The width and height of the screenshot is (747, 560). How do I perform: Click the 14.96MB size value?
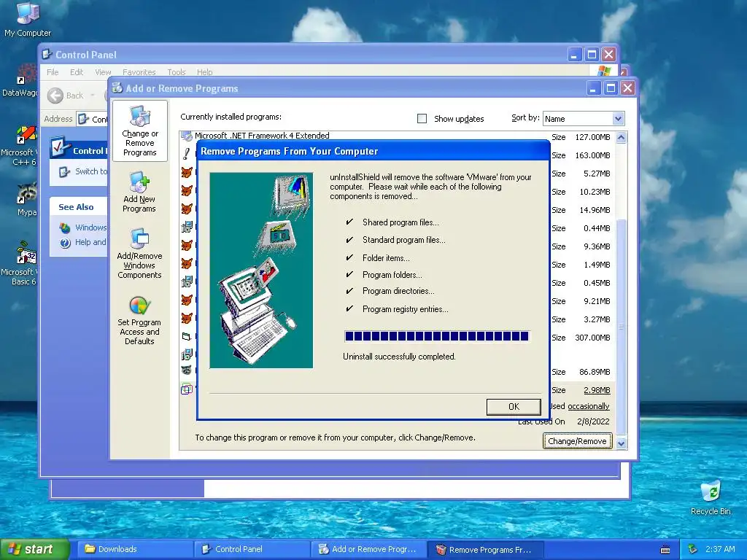click(x=595, y=210)
